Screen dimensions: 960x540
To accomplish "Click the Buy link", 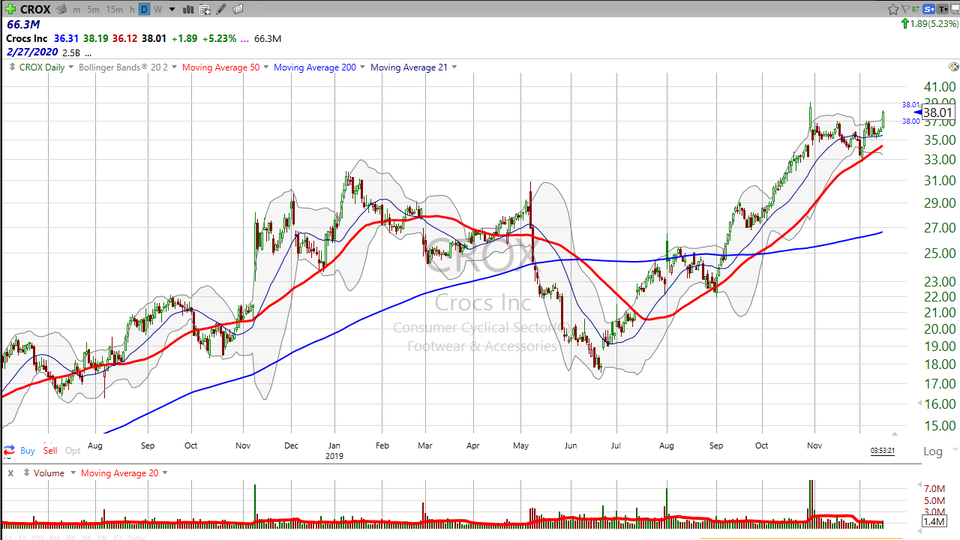I will click(28, 451).
